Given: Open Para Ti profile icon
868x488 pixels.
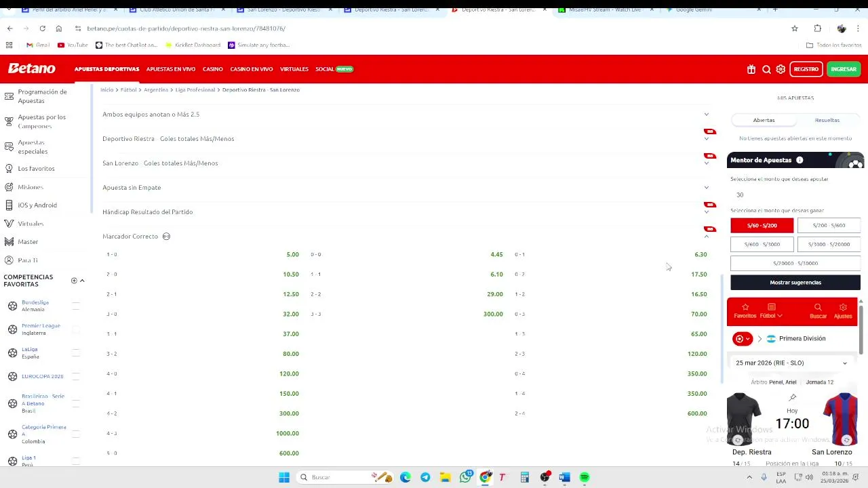Looking at the screenshot, I should (x=9, y=260).
